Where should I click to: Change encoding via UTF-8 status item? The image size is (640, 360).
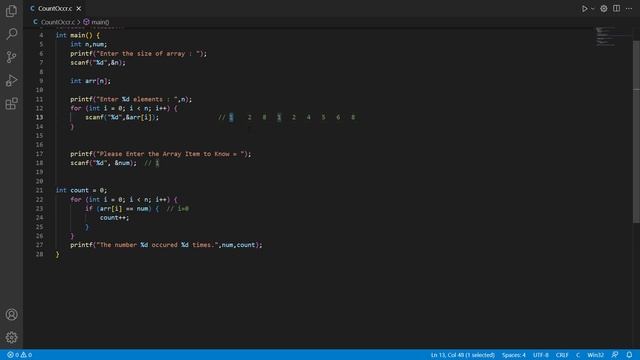click(541, 355)
